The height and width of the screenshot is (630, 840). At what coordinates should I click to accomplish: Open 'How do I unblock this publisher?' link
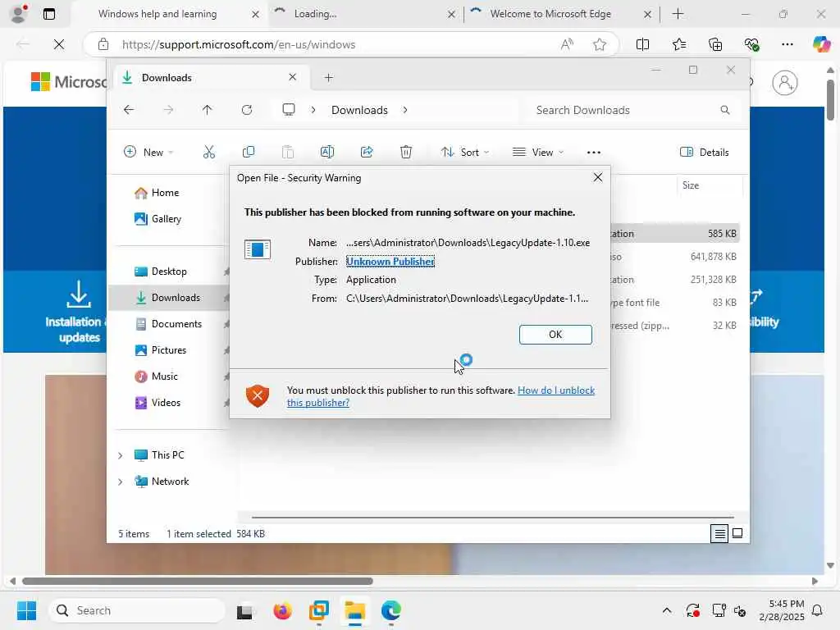(441, 396)
